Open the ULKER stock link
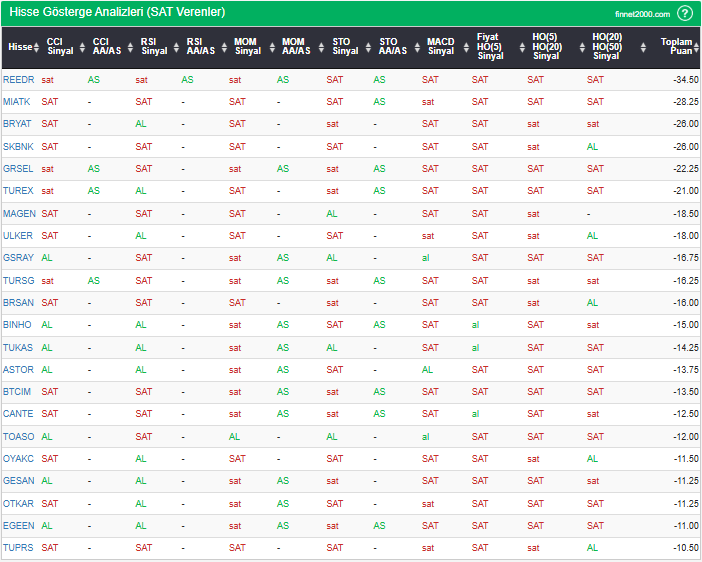 click(18, 236)
